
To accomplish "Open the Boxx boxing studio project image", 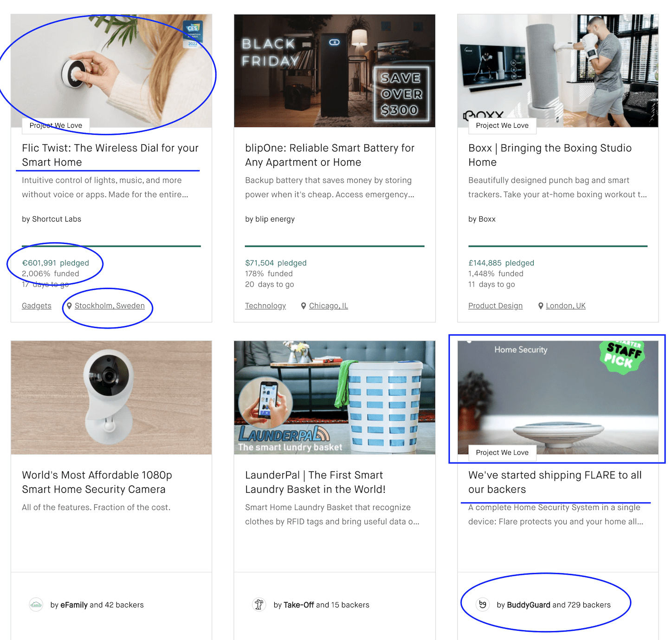I will point(558,71).
